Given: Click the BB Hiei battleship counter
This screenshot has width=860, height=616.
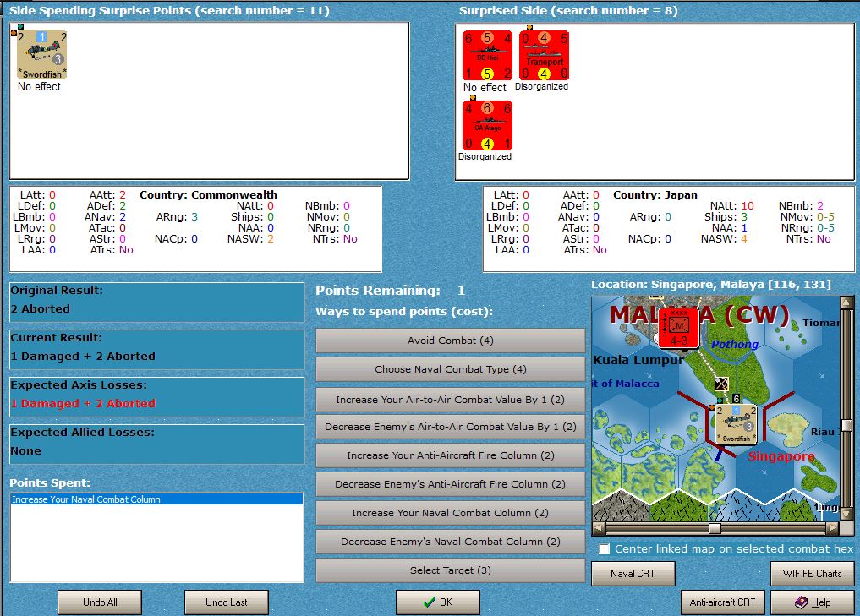Looking at the screenshot, I should (x=488, y=56).
